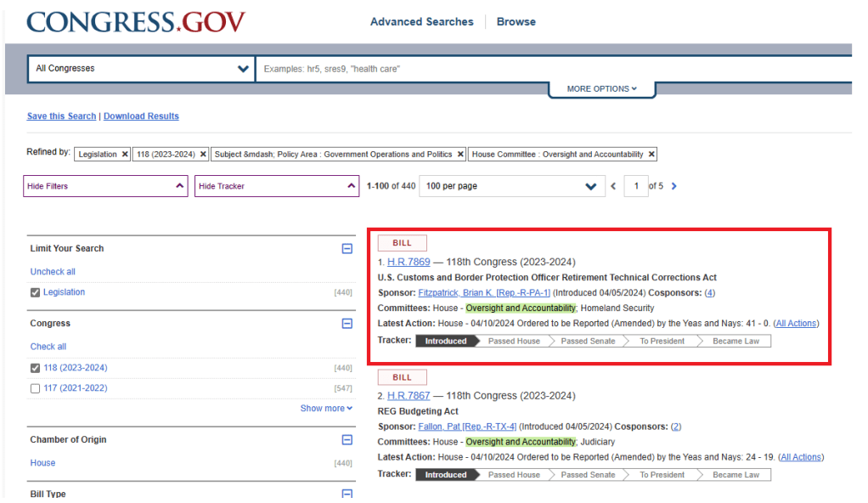Collapse the Limit Your Search section
868x503 pixels.
coord(347,249)
